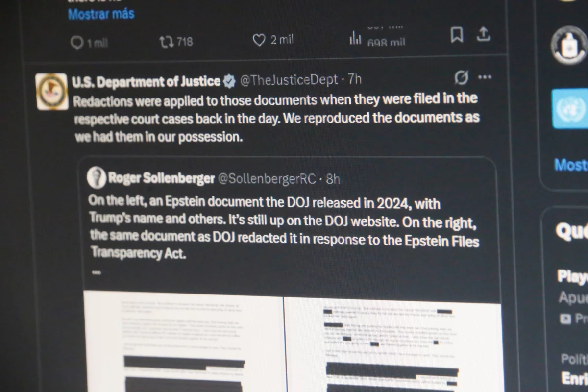View the left unredacted document image
588x392 pixels.
[183, 342]
